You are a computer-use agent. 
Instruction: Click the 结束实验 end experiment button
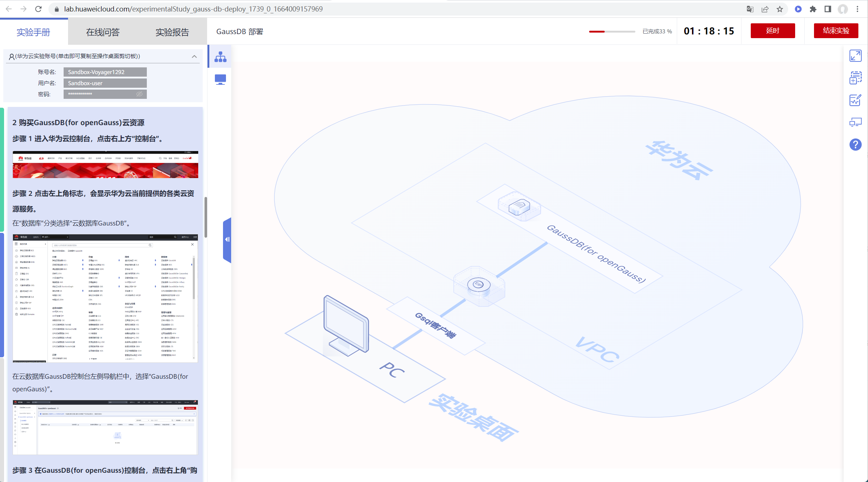(836, 31)
